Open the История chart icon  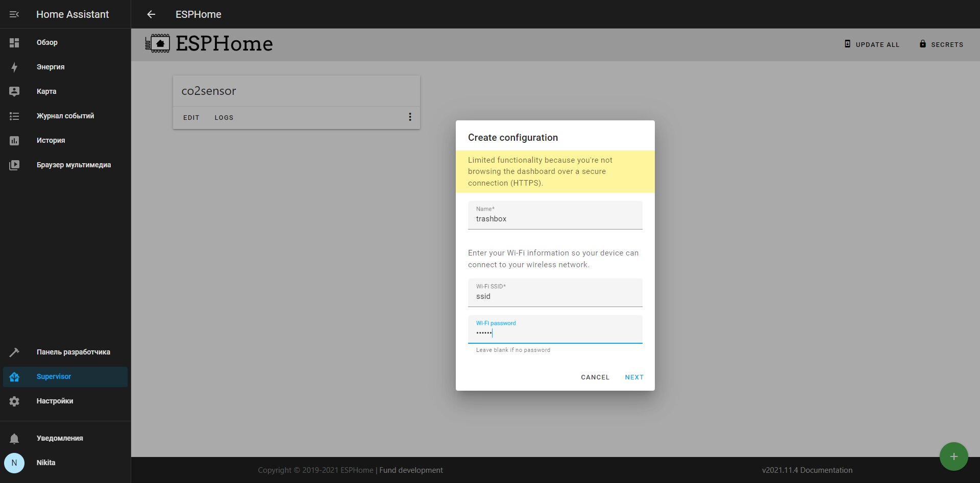click(x=14, y=140)
